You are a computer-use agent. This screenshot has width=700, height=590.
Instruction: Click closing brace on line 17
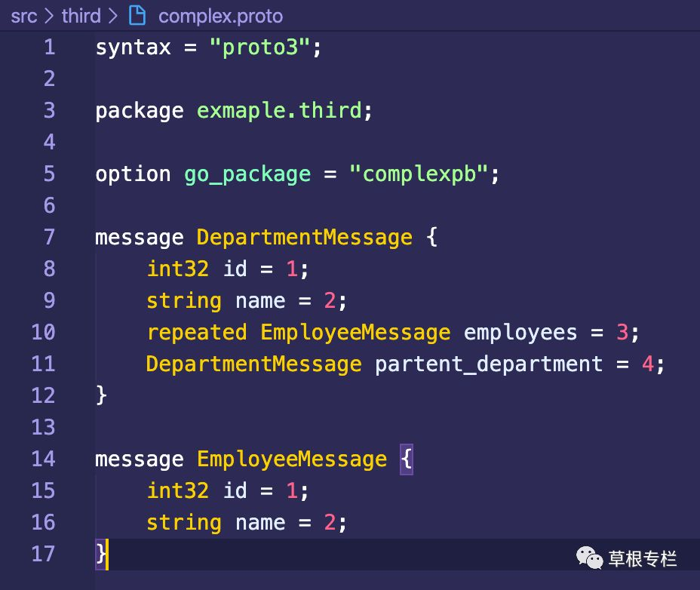coord(101,555)
